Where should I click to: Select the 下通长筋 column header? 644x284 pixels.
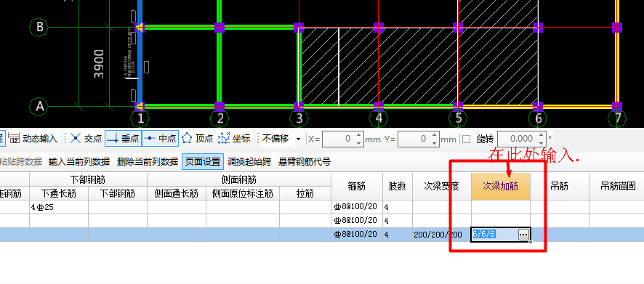coord(59,193)
